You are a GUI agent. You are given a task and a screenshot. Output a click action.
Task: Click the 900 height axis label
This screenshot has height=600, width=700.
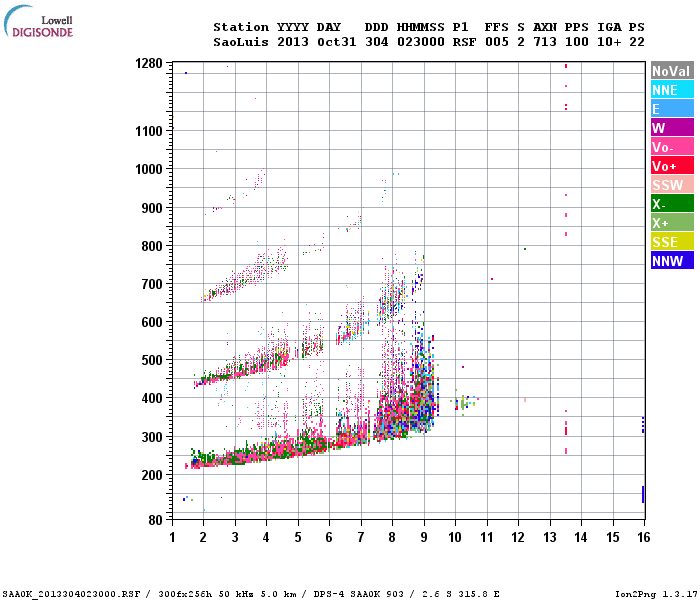152,208
